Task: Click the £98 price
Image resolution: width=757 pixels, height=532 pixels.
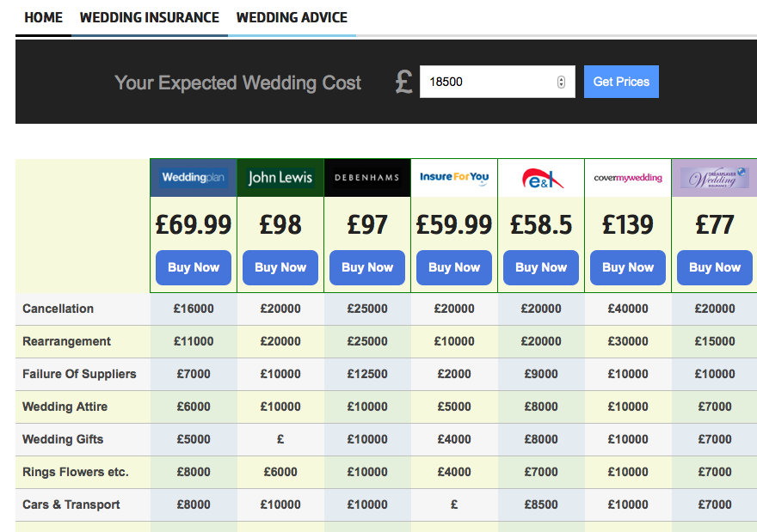Action: [280, 225]
